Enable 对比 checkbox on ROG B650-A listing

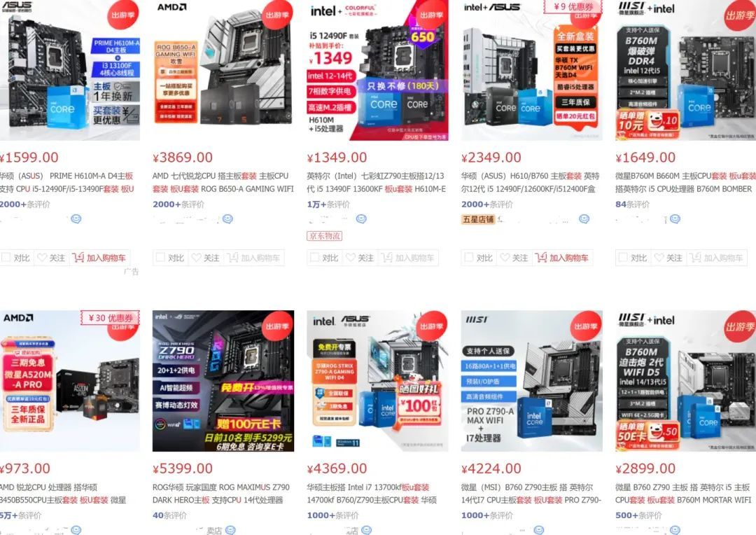[x=160, y=258]
